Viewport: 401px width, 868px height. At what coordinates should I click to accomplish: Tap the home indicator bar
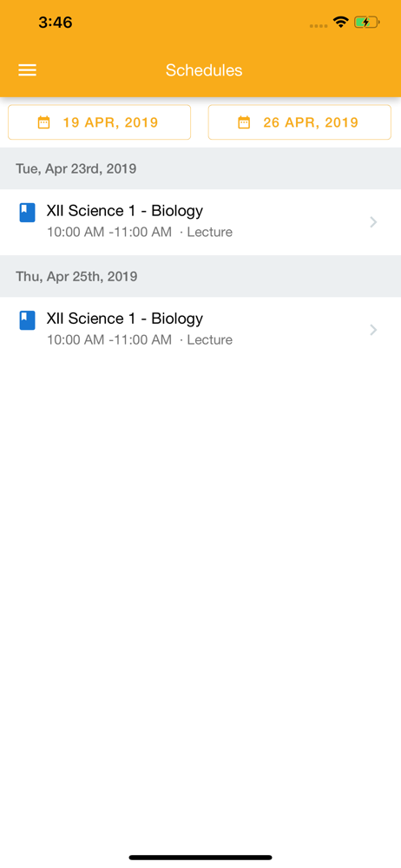pos(200,858)
